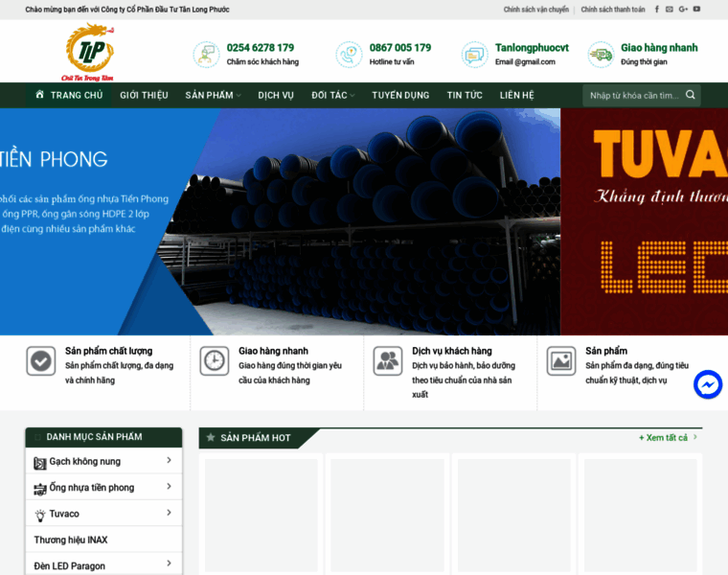The height and width of the screenshot is (575, 728).
Task: Expand Tuvaco submenu chevron
Action: coord(169,513)
